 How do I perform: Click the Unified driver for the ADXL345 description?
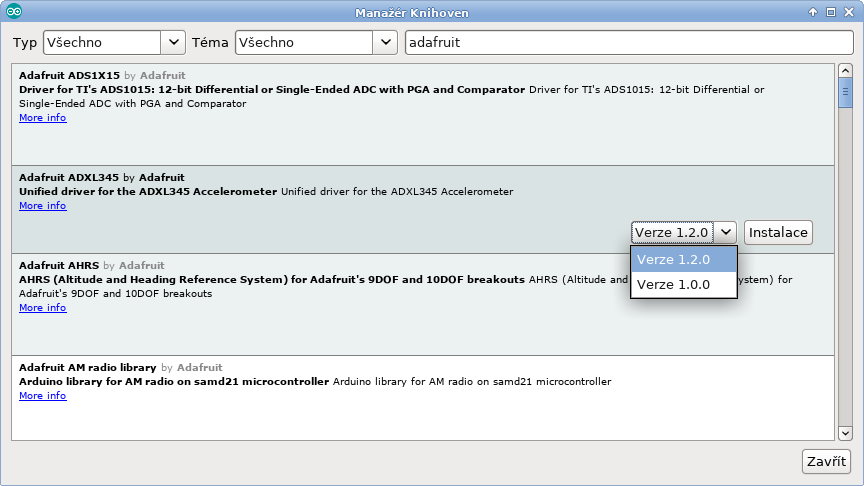266,192
